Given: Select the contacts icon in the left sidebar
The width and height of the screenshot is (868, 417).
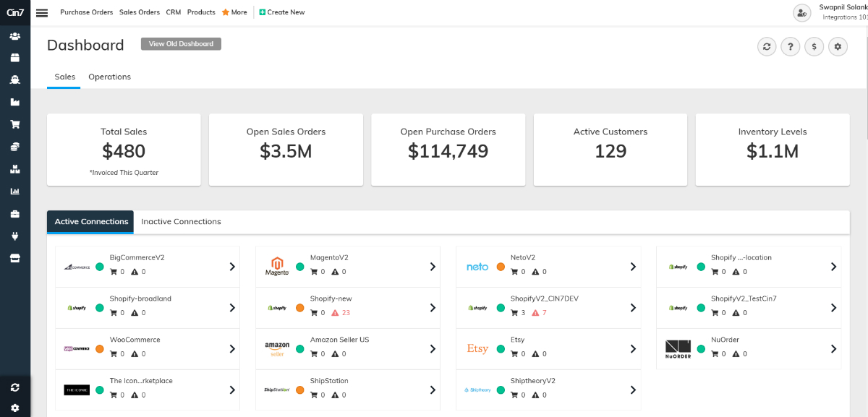Looking at the screenshot, I should 14,35.
